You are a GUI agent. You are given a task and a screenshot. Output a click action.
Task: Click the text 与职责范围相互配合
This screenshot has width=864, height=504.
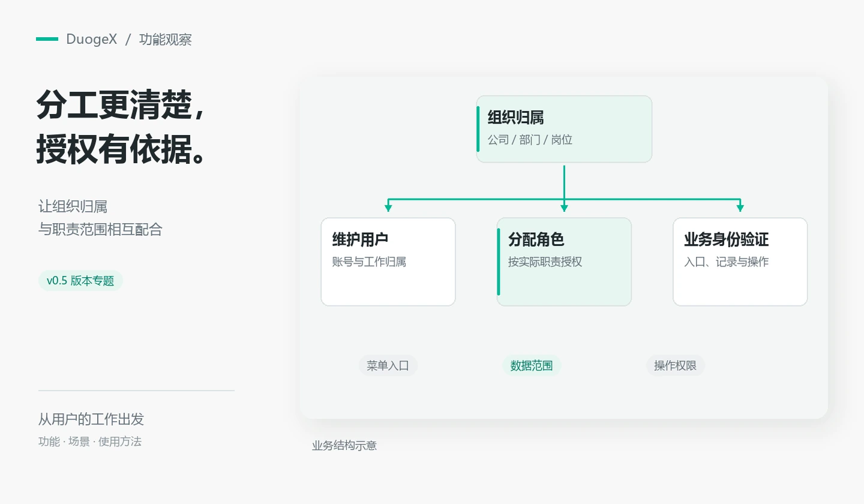(101, 229)
